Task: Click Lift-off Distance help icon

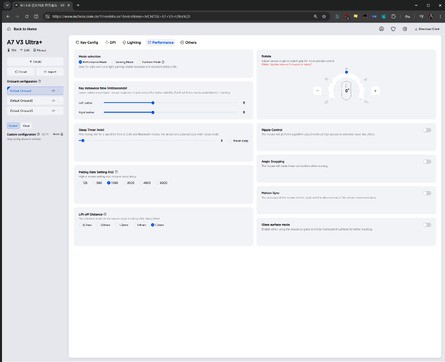Action: (105, 214)
